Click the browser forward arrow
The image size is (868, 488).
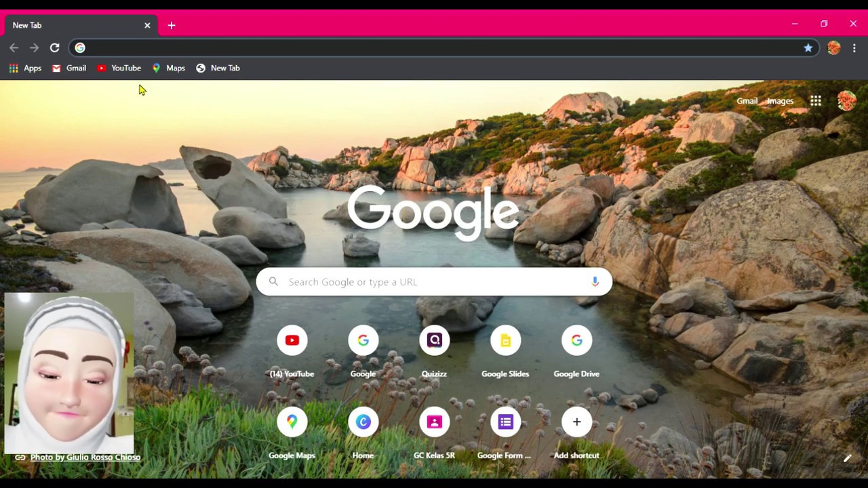[x=34, y=47]
